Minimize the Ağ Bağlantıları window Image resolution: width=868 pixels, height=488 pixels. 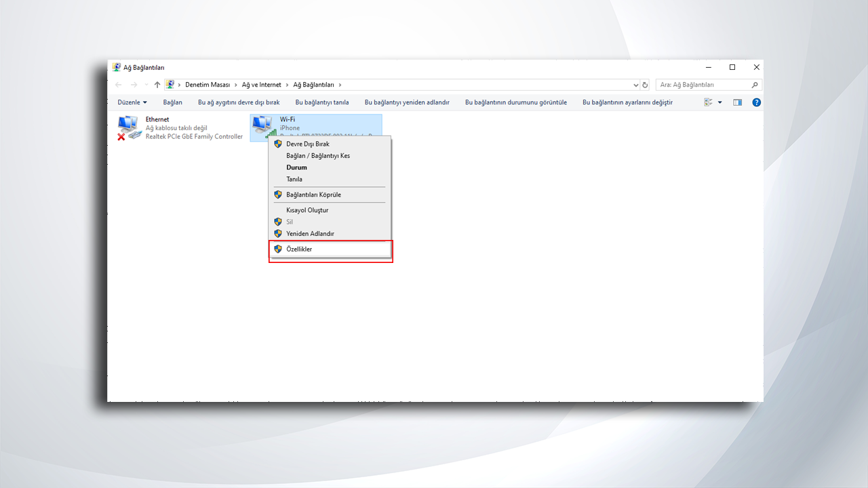point(708,67)
